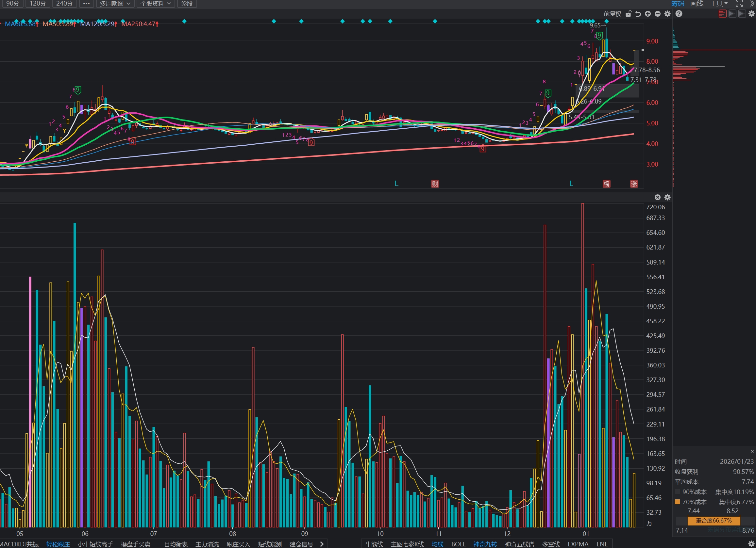The height and width of the screenshot is (548, 756).
Task: Toggle the 90%成本 cost checkbox
Action: (x=677, y=492)
